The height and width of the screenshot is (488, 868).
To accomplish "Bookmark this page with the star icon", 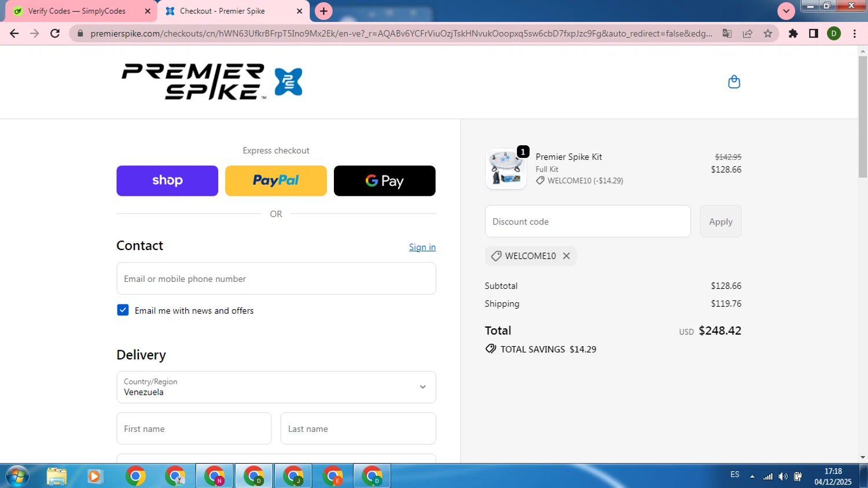I will pos(768,34).
